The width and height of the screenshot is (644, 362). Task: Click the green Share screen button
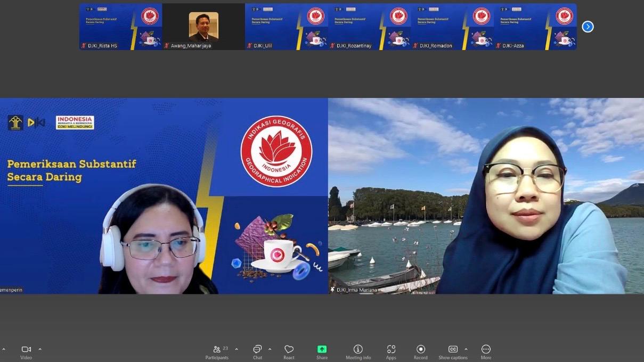tap(322, 351)
